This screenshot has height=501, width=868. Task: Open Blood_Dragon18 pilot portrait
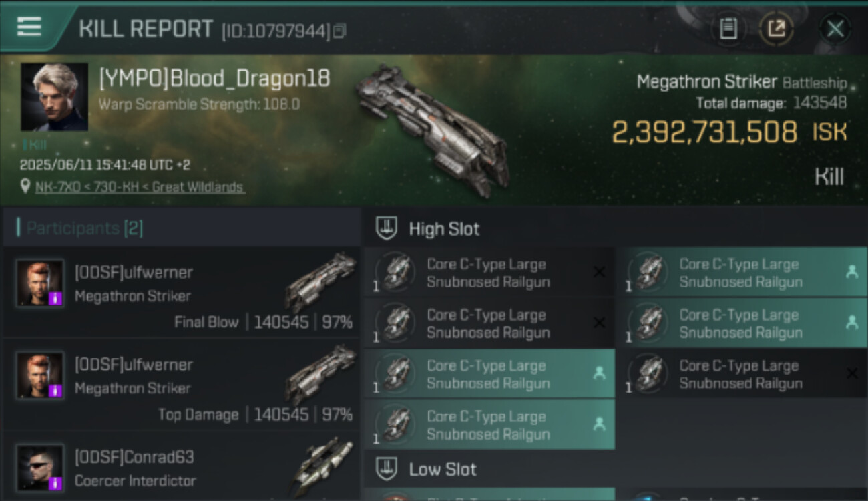click(x=54, y=97)
